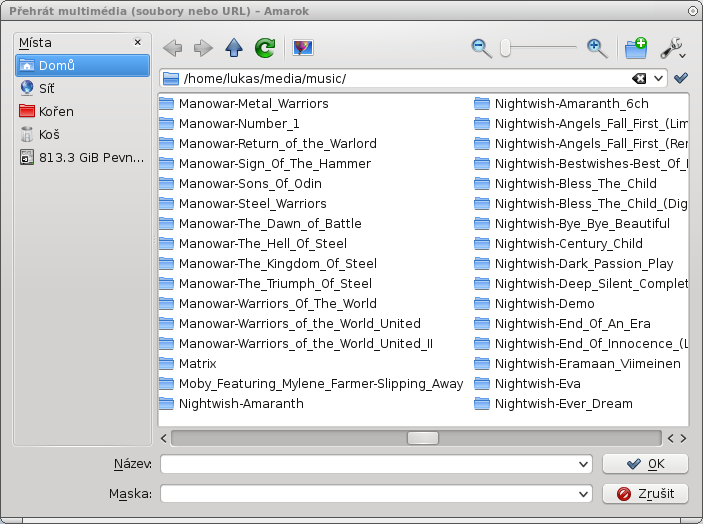Expand the Název filename dropdown arrow
Image resolution: width=703 pixels, height=524 pixels.
tap(583, 464)
